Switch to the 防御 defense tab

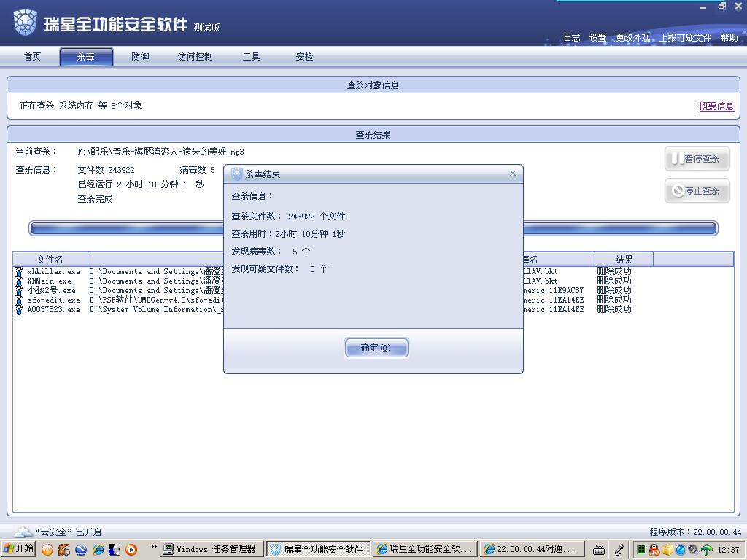(x=140, y=57)
